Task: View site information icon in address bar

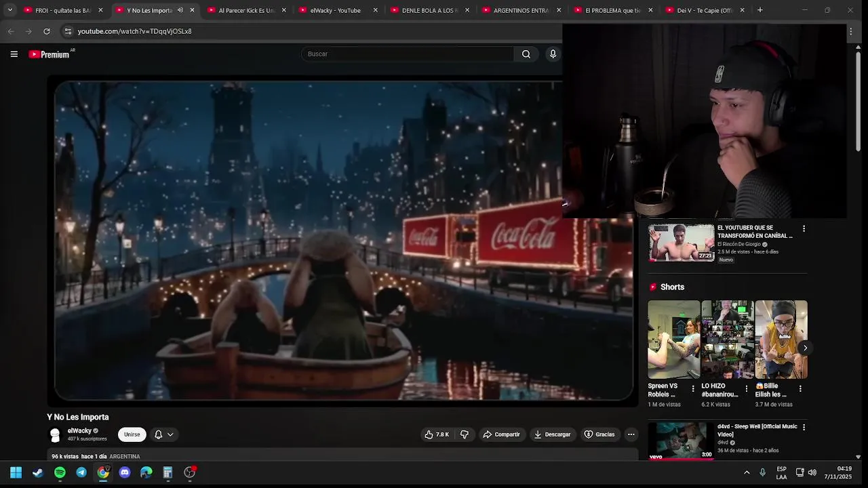Action: [68, 31]
